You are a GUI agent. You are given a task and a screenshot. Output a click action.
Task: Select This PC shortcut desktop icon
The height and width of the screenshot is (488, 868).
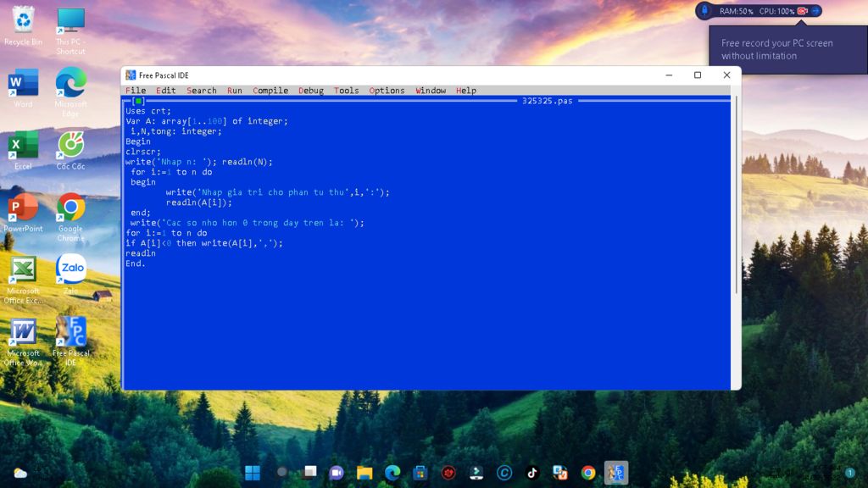(x=71, y=30)
